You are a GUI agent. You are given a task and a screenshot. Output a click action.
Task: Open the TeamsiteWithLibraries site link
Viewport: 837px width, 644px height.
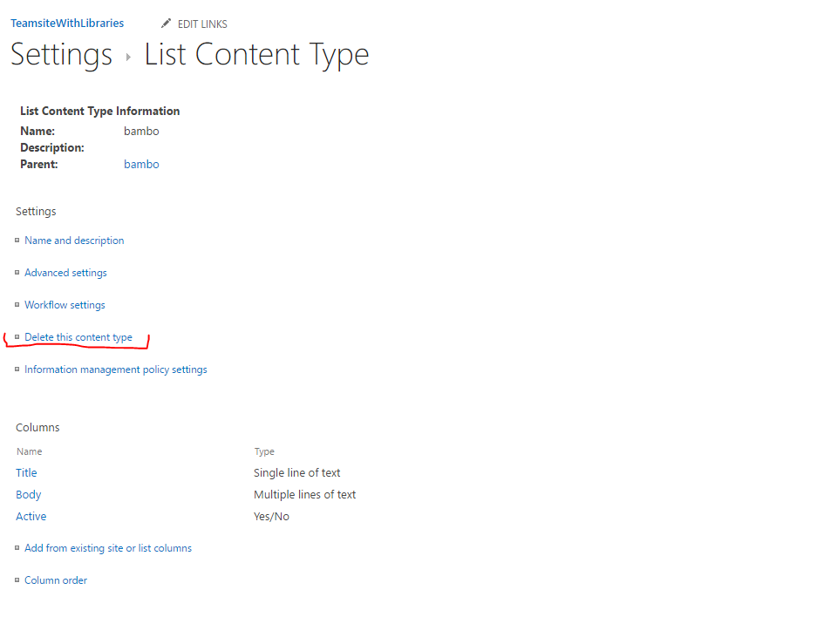point(67,24)
